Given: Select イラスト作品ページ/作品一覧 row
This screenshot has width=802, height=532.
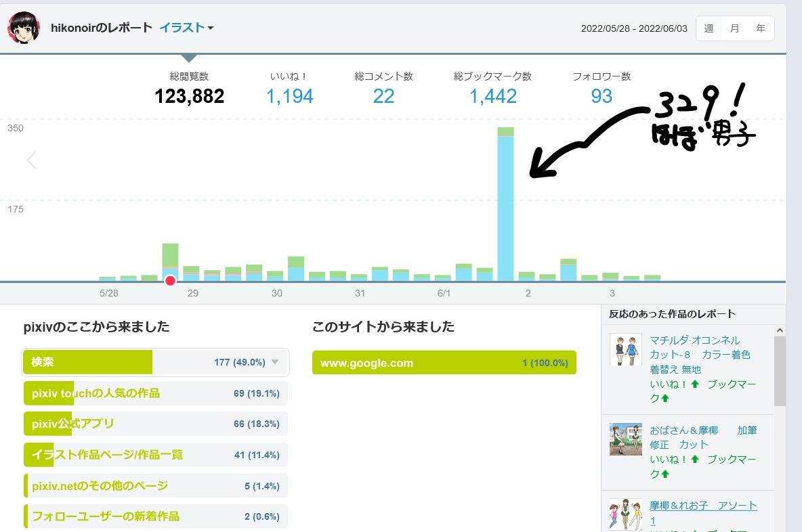Looking at the screenshot, I should tap(156, 455).
